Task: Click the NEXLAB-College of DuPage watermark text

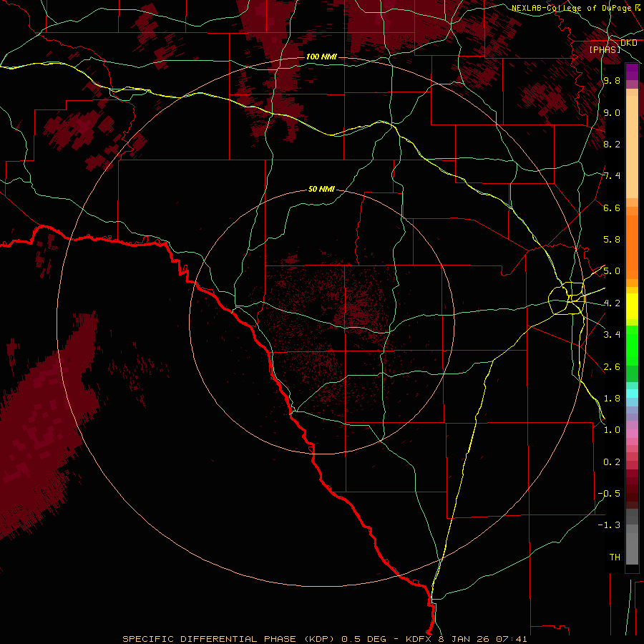Action: 572,8
